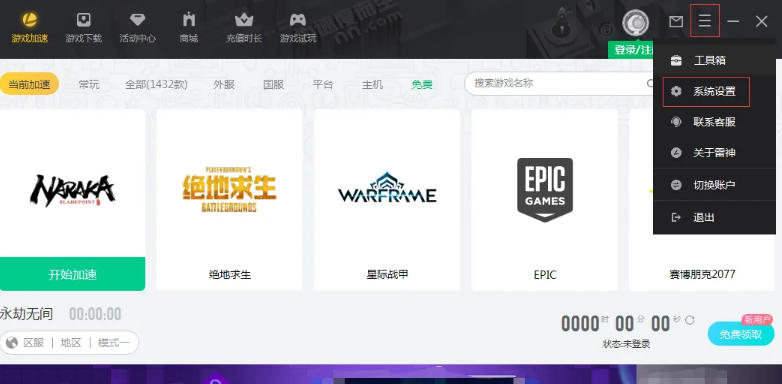782x384 pixels.
Task: Click the 免费领取 button
Action: [x=741, y=335]
